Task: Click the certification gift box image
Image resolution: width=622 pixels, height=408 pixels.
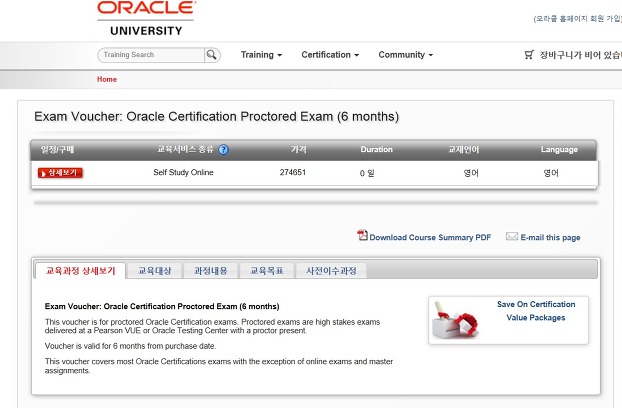Action: click(x=455, y=320)
